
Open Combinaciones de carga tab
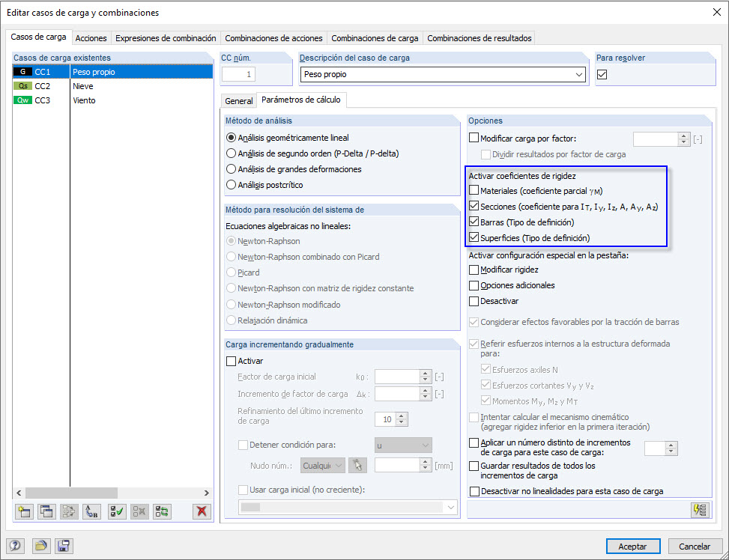pyautogui.click(x=375, y=38)
